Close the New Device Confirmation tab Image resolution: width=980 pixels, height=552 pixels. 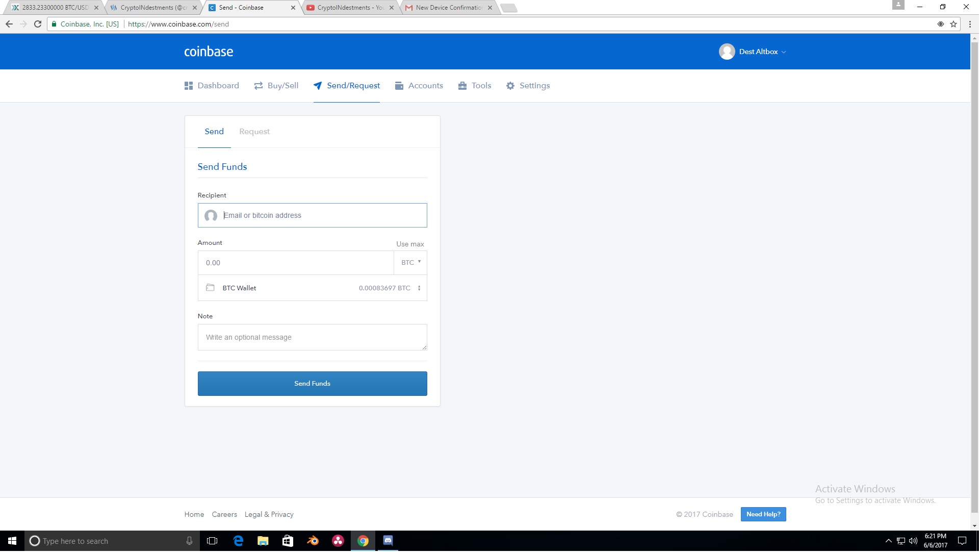click(490, 8)
